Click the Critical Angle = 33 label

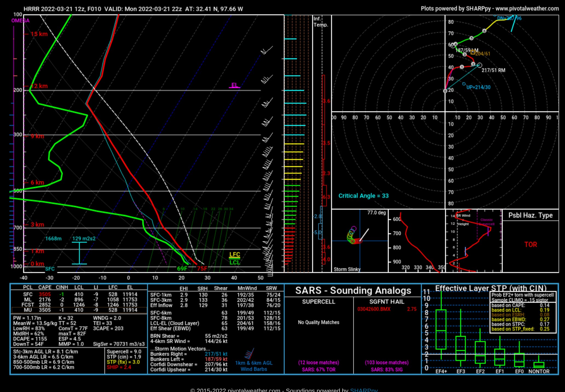pyautogui.click(x=364, y=196)
